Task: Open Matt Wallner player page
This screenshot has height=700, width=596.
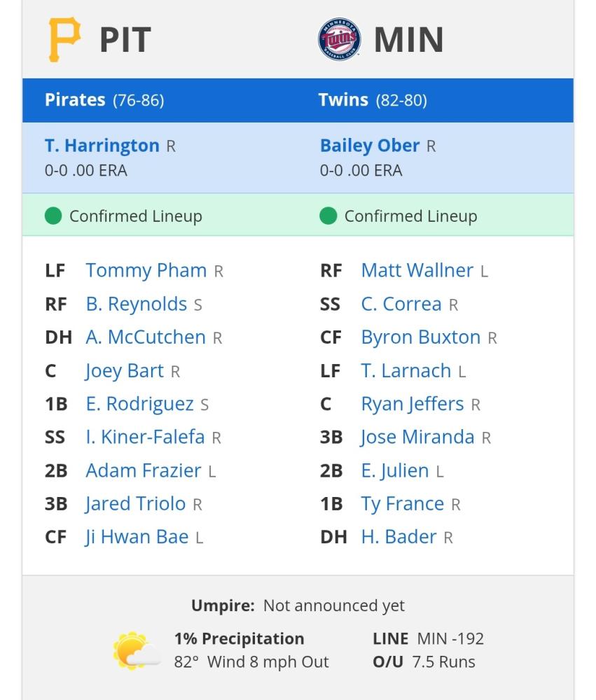Action: click(x=417, y=270)
